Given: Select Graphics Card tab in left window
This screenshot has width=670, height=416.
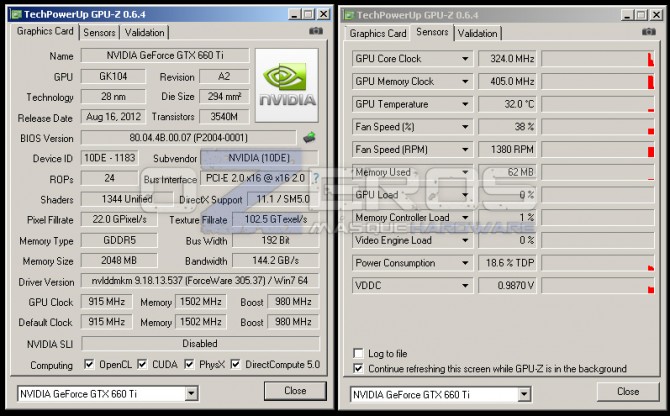Looking at the screenshot, I should click(45, 31).
